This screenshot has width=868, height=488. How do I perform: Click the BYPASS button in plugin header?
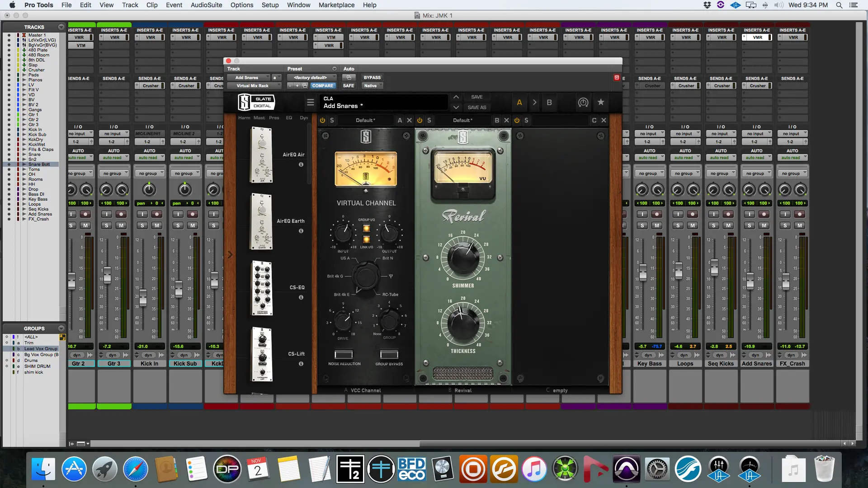[372, 78]
